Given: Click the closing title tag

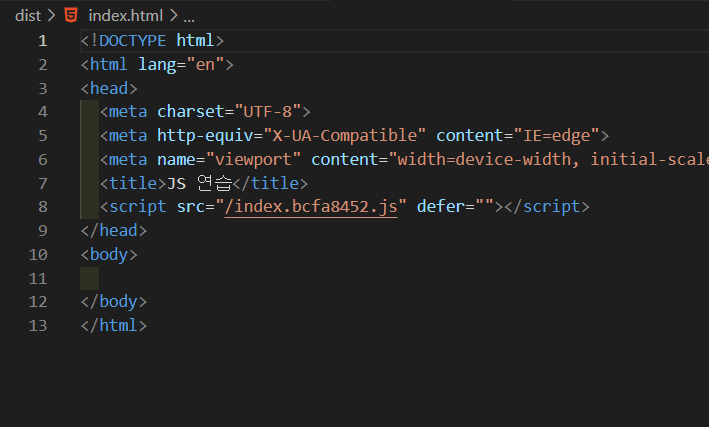Looking at the screenshot, I should click(270, 184).
